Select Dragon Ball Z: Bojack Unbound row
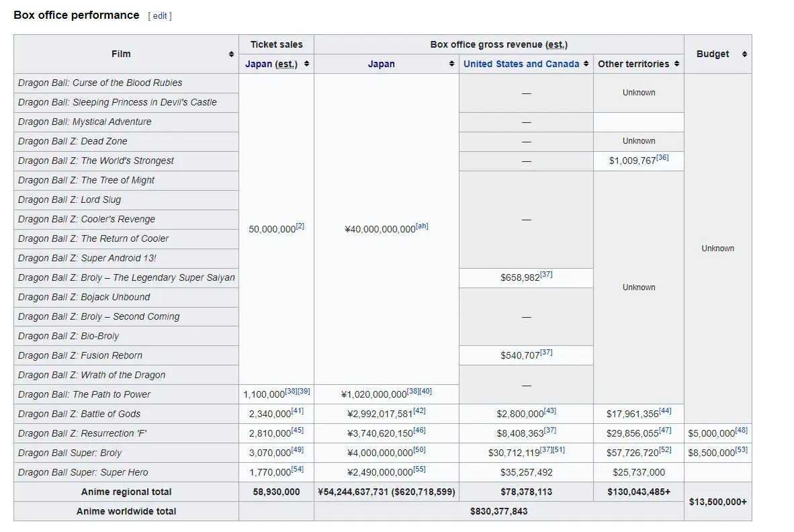Viewport: 794px width, 532px height. (126, 297)
